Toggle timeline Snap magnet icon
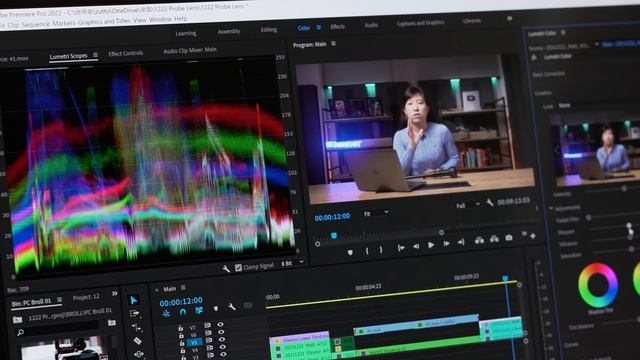The width and height of the screenshot is (640, 360). click(x=182, y=312)
